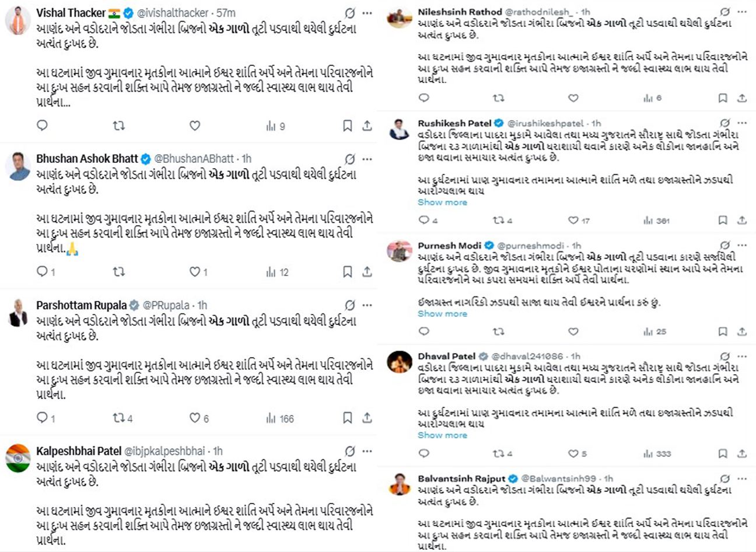Show more of Dhaval Patel's tweet
The image size is (756, 552).
(x=442, y=435)
